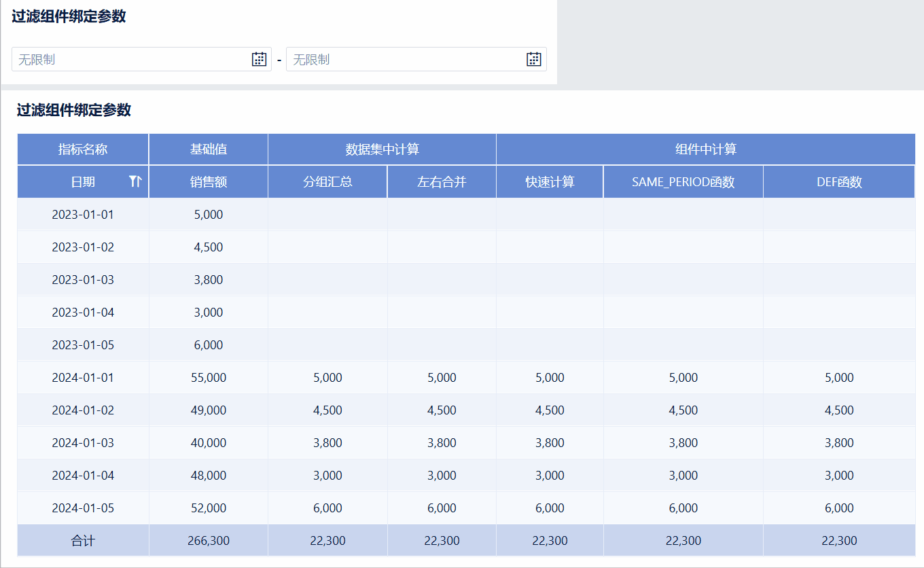Click 左右合并 total 22,300 in 合计 row
The width and height of the screenshot is (924, 568).
[442, 541]
